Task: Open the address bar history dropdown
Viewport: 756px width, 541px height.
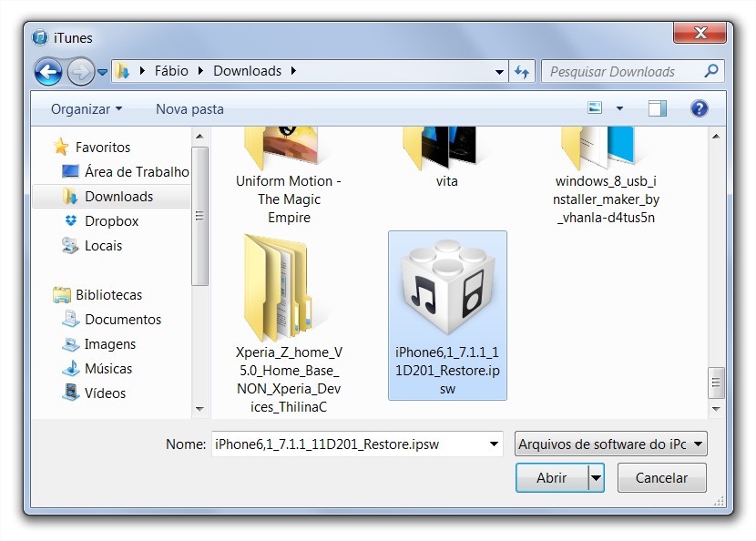Action: (x=499, y=72)
